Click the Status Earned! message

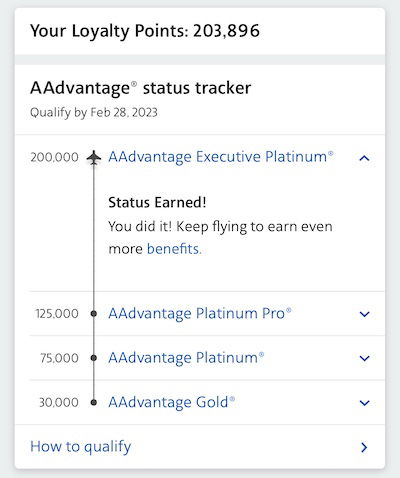point(157,202)
